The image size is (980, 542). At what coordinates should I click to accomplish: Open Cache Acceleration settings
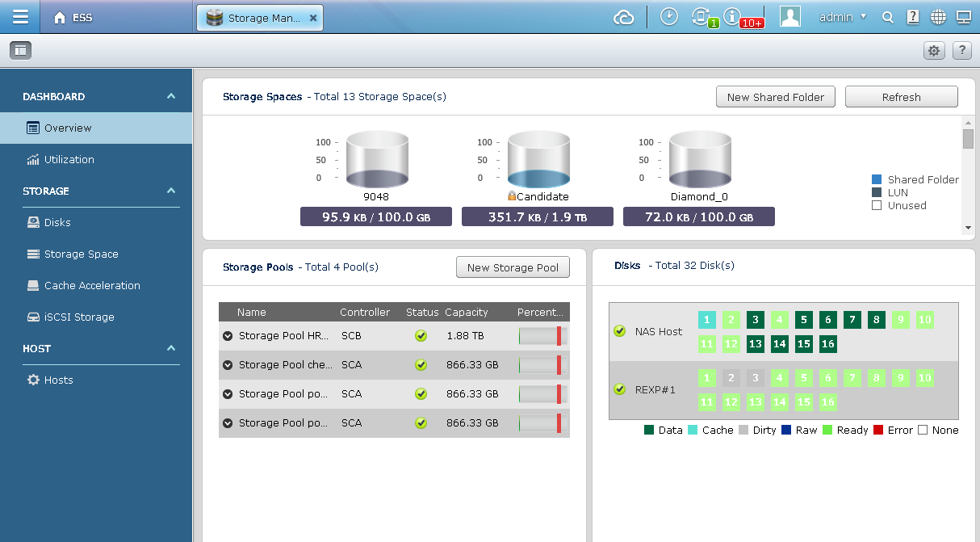[x=92, y=285]
